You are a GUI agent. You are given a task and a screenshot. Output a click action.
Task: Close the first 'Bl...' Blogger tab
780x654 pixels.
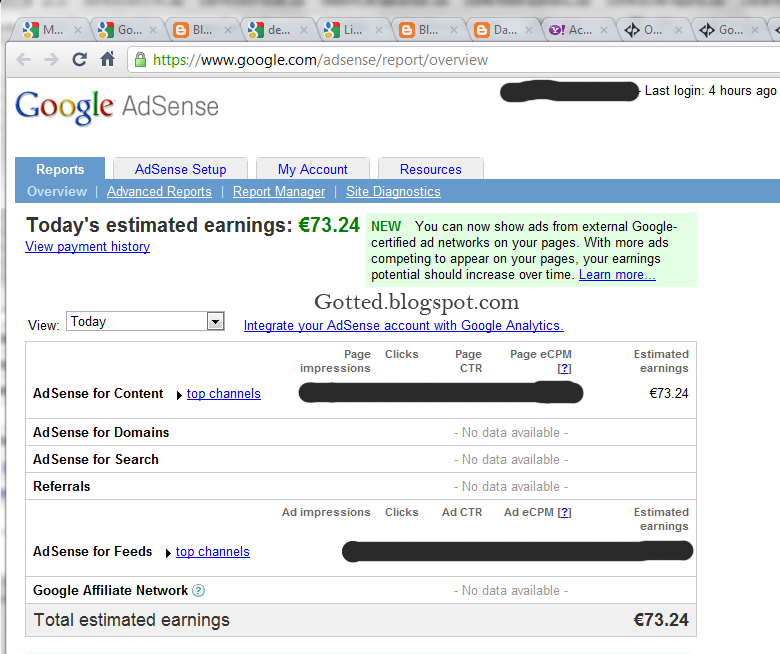click(x=228, y=30)
